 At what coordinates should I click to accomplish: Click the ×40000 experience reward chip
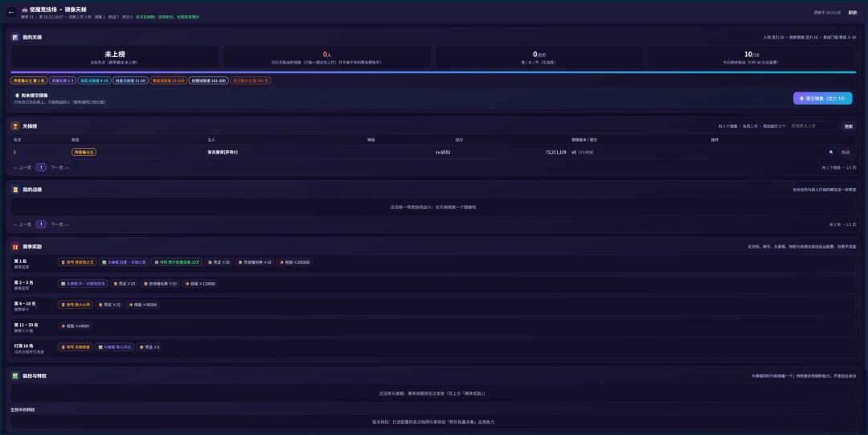click(x=75, y=326)
